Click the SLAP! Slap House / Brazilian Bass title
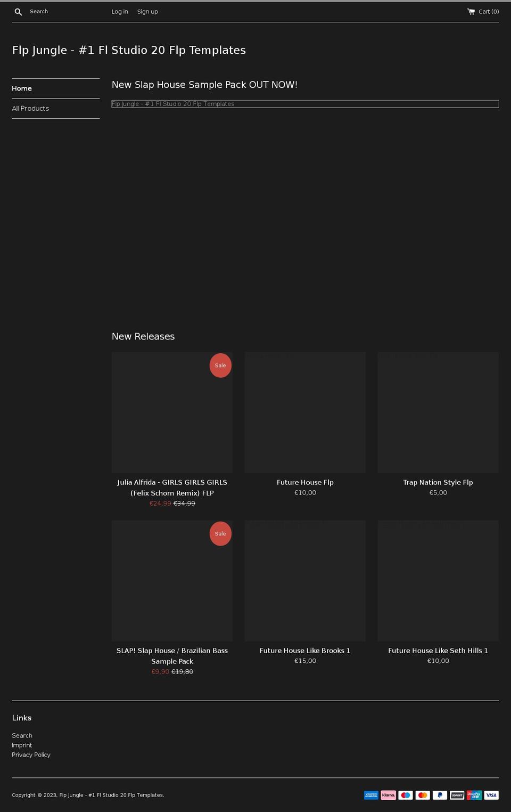Screen dimensions: 511x812 [x=172, y=656]
